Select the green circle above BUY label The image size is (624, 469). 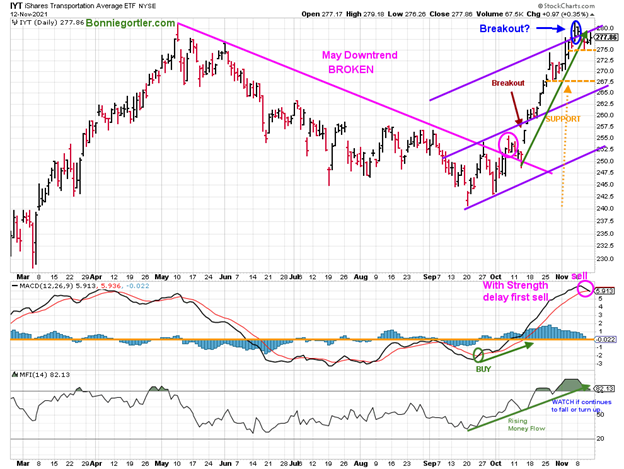[479, 353]
